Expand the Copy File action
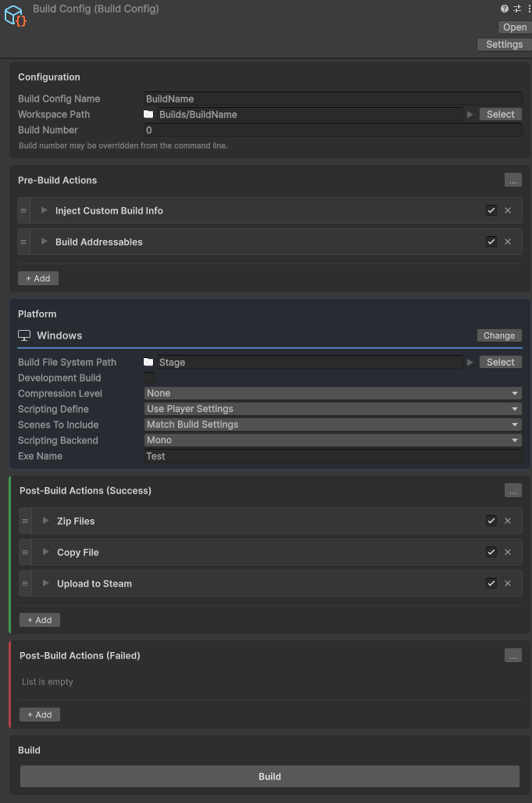 [x=45, y=551]
